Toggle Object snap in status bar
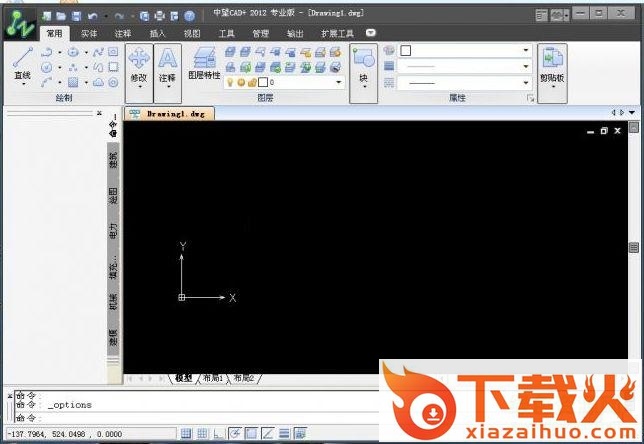The image size is (644, 444). 251,433
